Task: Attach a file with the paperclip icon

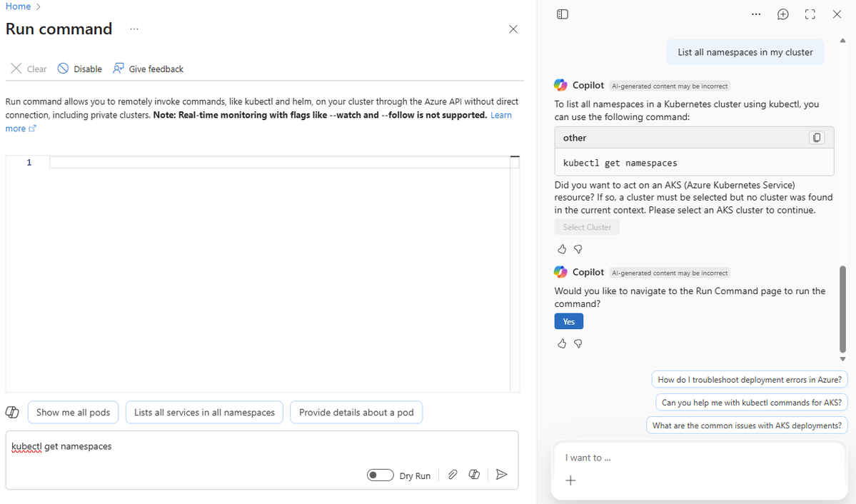Action: (x=453, y=475)
